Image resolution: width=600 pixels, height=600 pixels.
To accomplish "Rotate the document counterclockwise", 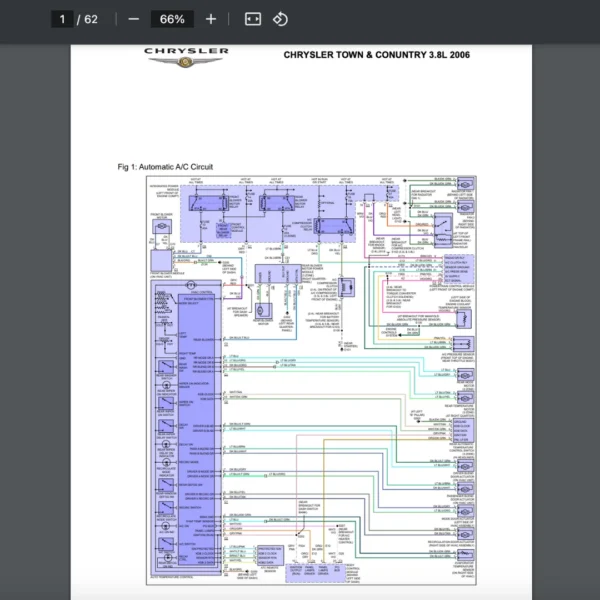I will click(x=280, y=19).
